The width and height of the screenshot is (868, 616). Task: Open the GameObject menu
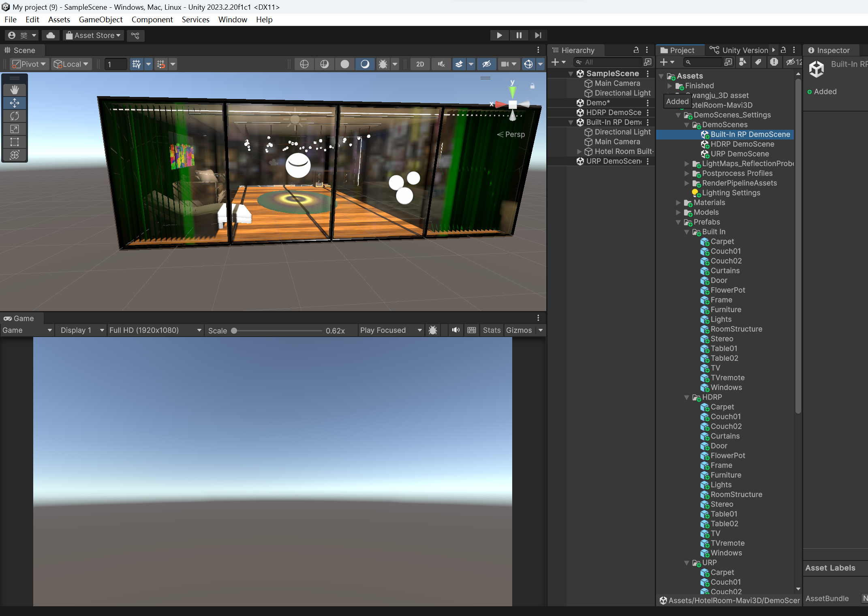click(100, 19)
